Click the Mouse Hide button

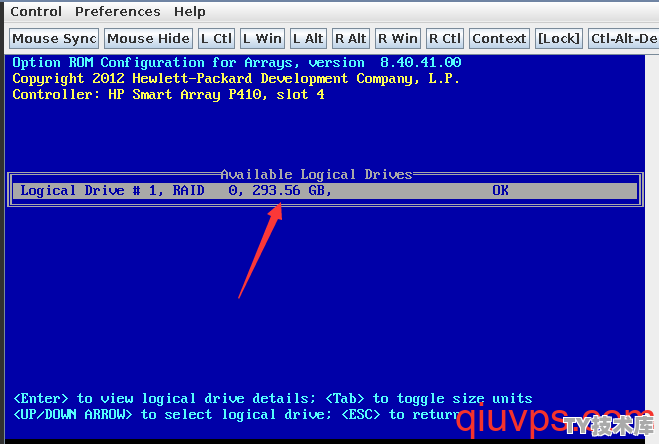148,39
